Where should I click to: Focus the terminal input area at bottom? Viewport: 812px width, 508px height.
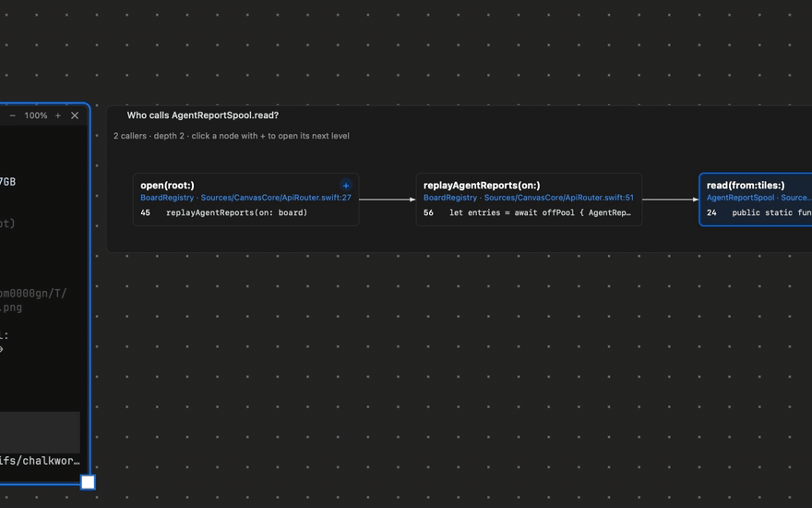[x=40, y=432]
